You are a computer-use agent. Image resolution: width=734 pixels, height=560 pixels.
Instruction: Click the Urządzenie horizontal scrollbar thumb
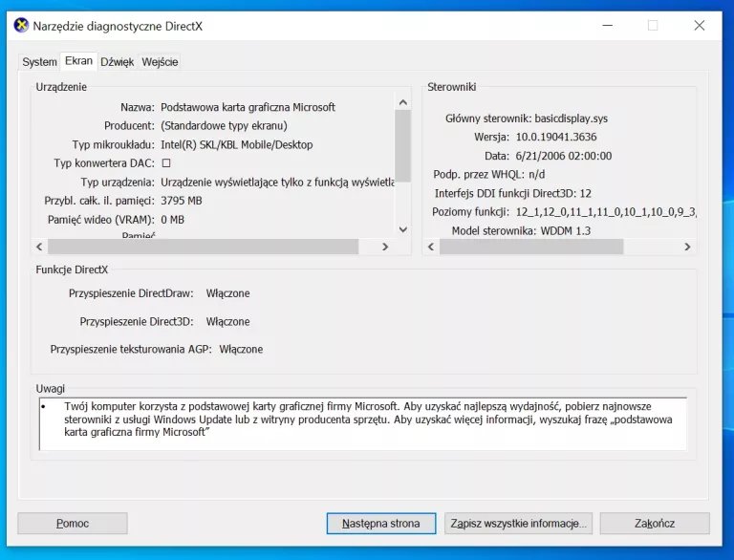[204, 247]
